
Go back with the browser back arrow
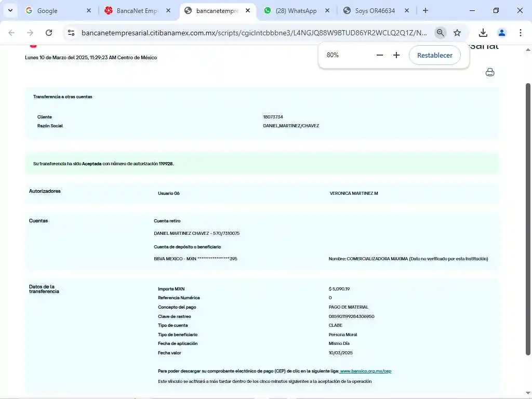[x=11, y=33]
